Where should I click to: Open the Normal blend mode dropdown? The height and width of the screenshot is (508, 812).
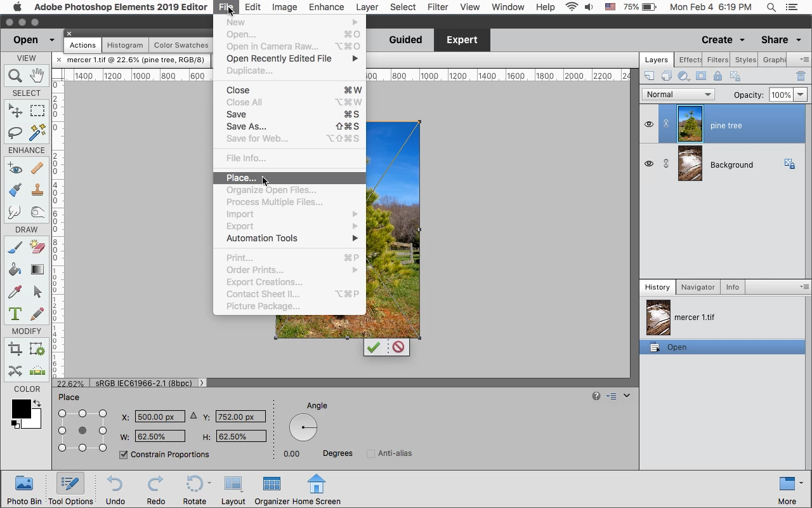click(678, 95)
